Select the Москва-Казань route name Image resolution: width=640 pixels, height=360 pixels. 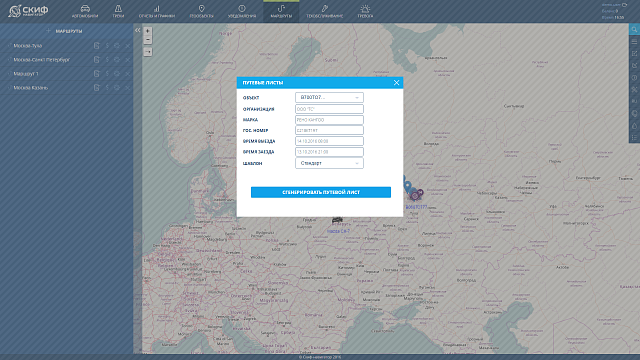click(31, 88)
